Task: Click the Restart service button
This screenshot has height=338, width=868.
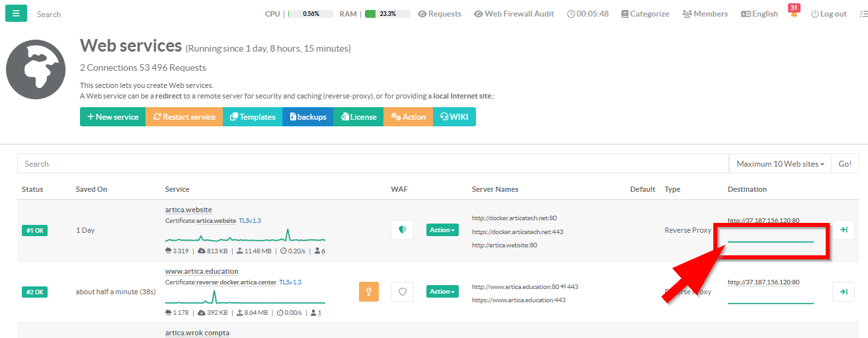Action: coord(184,117)
